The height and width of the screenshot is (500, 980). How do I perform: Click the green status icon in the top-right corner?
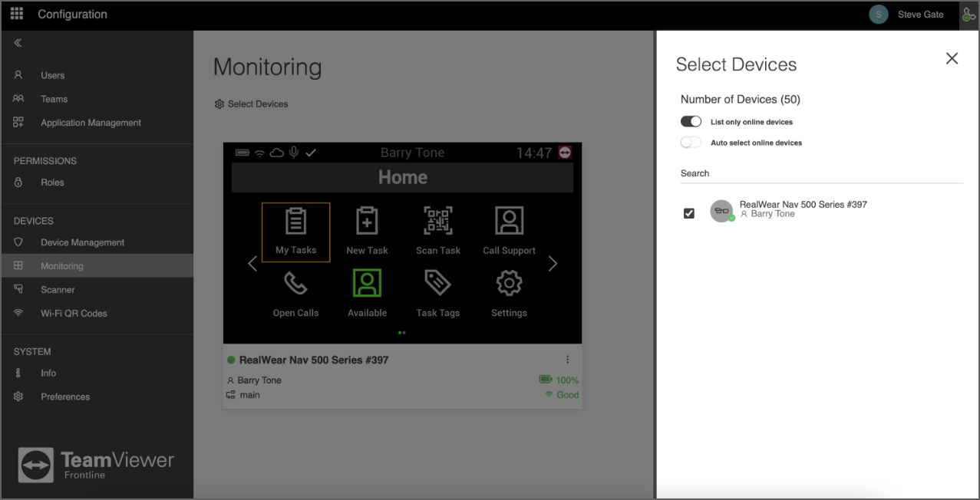(968, 15)
